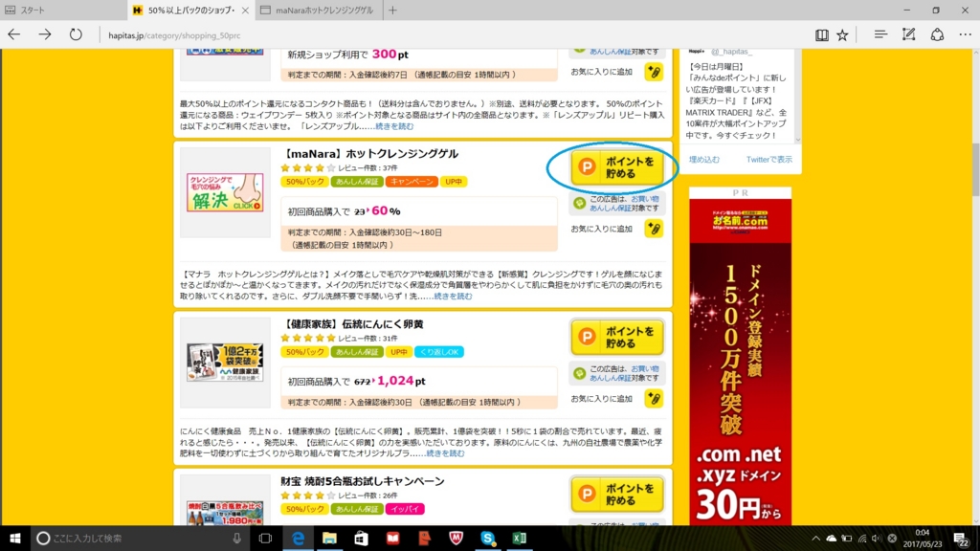Viewport: 980px width, 551px height.
Task: Click 続きを読む in the top listing description
Action: click(x=394, y=126)
